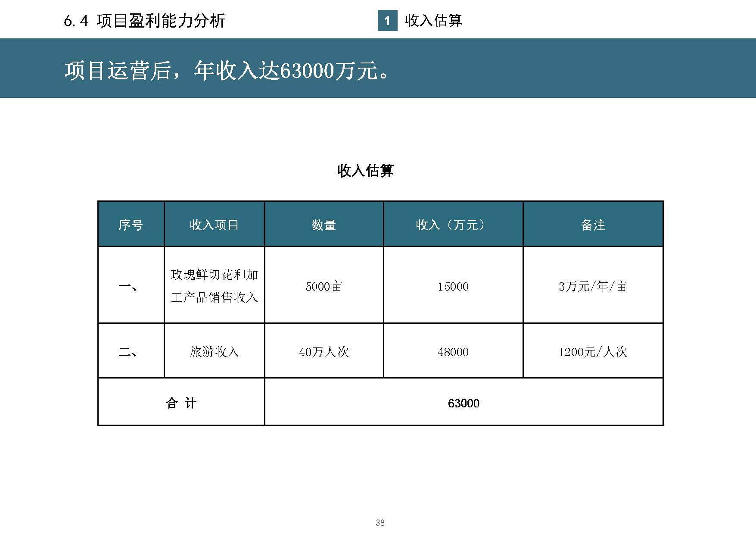Viewport: 756px width, 535px height.
Task: Click the '收入项目' column header
Action: [214, 225]
